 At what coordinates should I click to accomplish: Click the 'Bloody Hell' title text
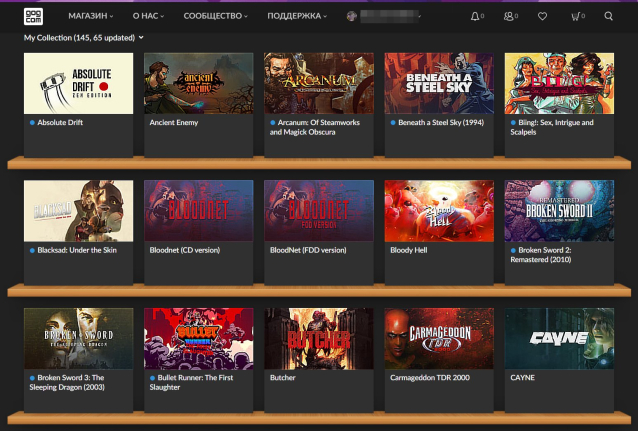409,250
